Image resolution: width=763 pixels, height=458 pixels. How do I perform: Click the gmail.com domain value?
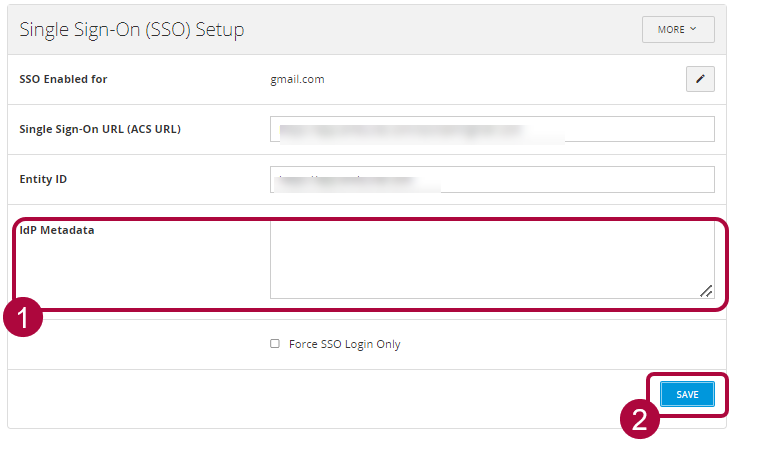[x=297, y=79]
